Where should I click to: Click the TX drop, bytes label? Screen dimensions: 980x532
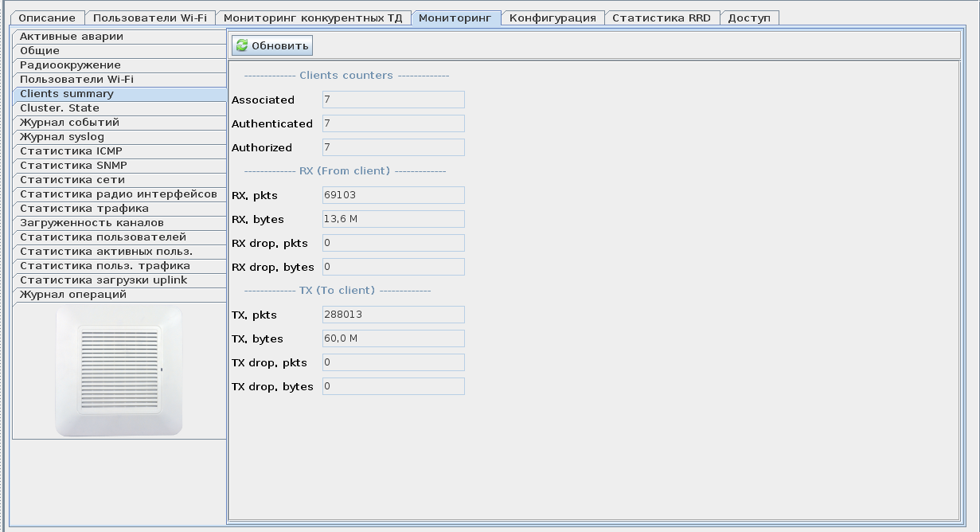272,387
